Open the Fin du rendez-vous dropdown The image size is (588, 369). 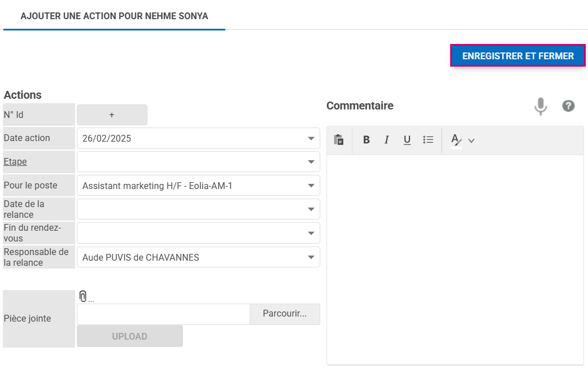311,233
